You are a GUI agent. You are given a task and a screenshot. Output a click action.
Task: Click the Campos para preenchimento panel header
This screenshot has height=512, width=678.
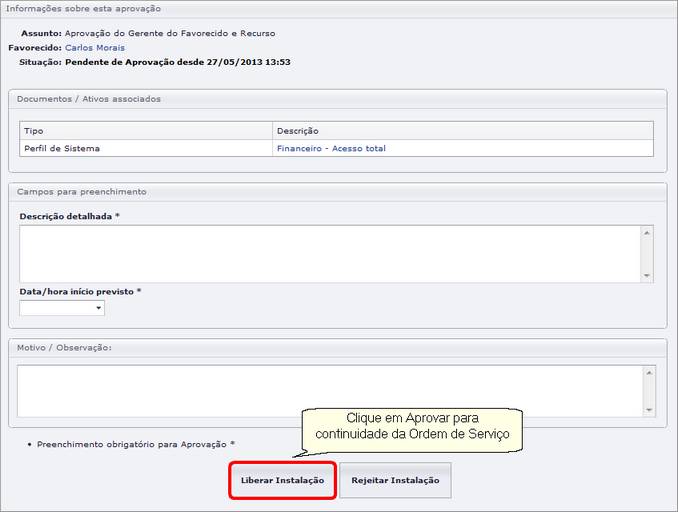[81, 191]
